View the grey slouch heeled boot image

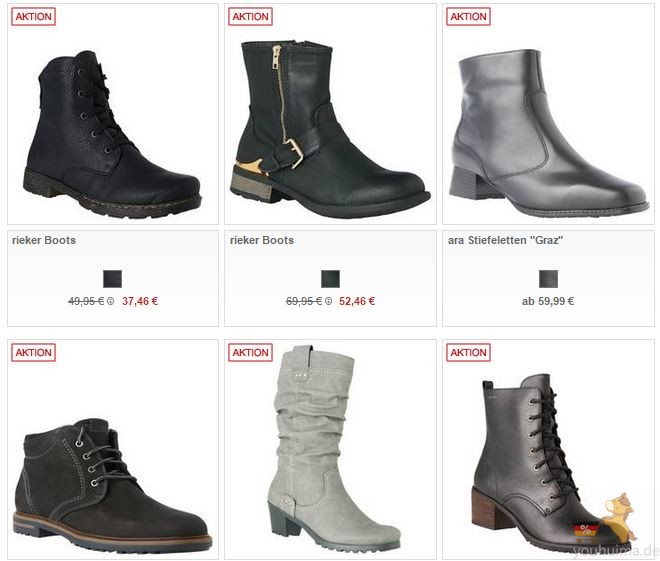[x=333, y=449]
